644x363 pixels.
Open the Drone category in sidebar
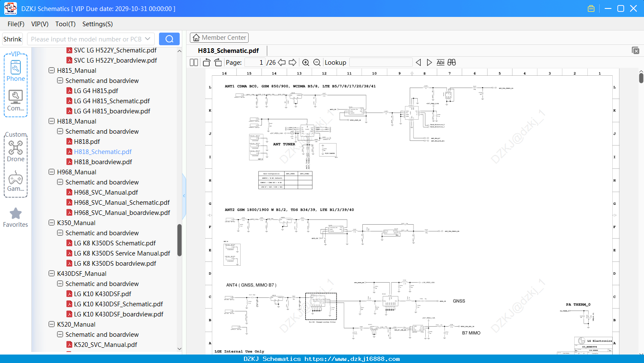tap(16, 151)
